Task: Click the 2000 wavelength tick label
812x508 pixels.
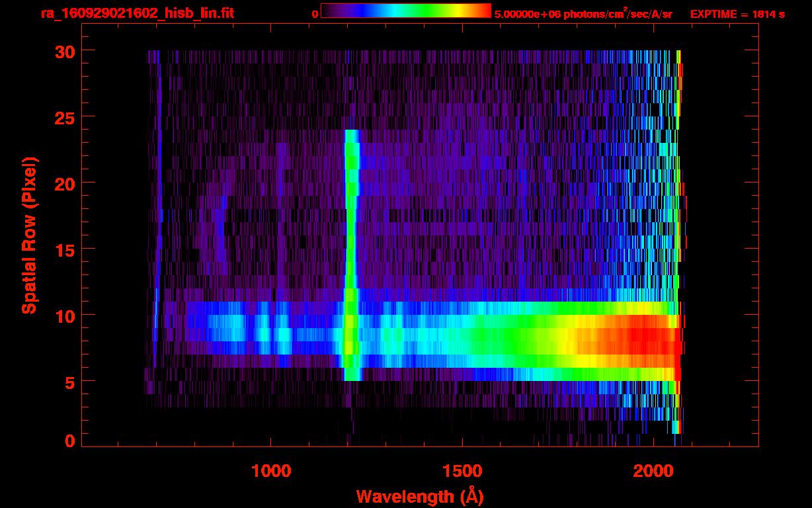Action: (x=652, y=471)
